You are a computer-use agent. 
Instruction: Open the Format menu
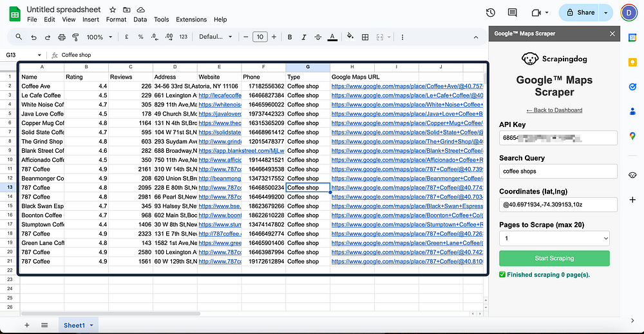tap(116, 19)
